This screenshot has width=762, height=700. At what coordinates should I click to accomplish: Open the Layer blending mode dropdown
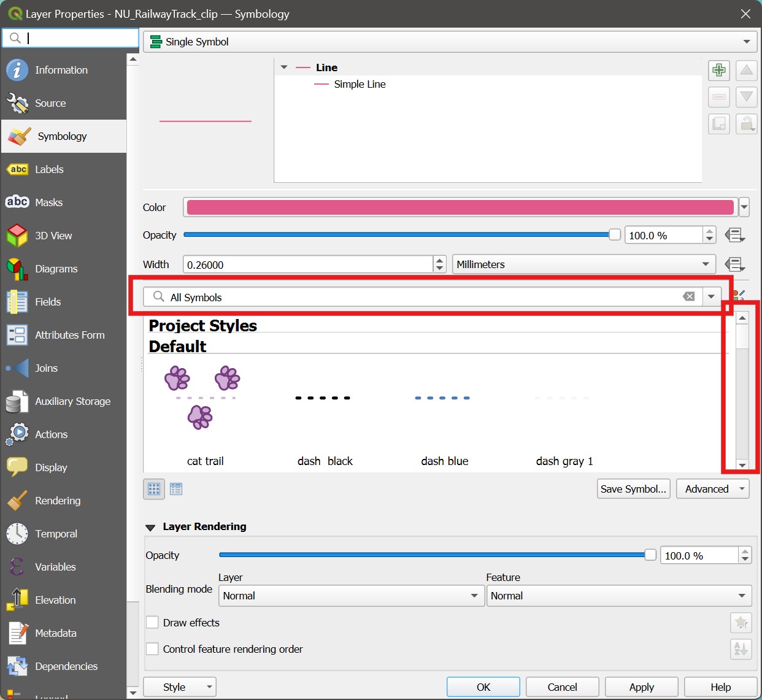click(352, 596)
